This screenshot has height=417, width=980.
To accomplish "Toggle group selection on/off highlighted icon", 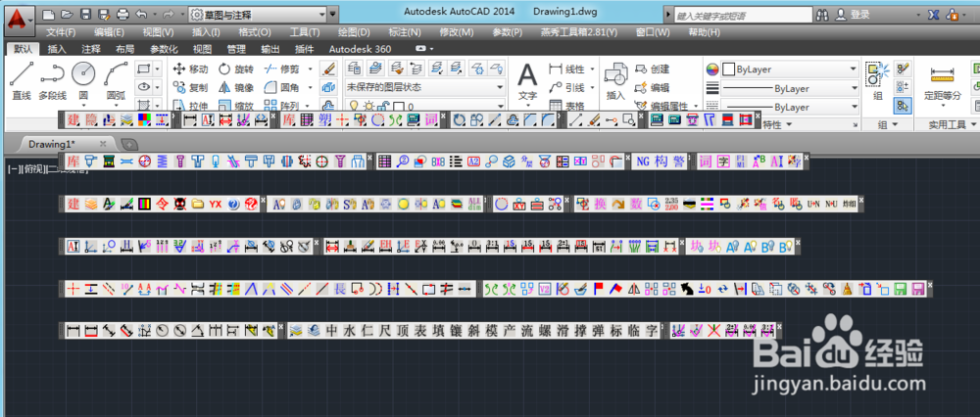I will point(902,106).
